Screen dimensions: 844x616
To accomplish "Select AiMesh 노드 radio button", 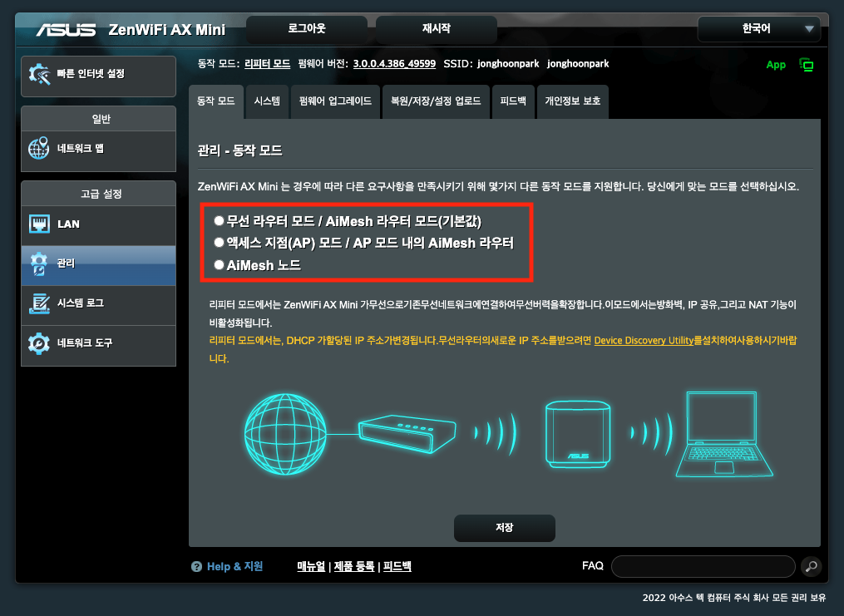I will (219, 264).
